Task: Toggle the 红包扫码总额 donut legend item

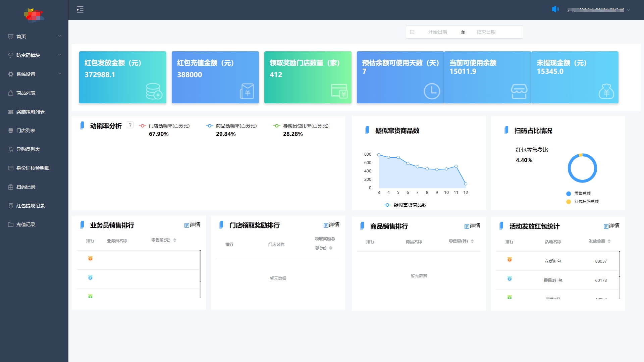Action: 583,202
